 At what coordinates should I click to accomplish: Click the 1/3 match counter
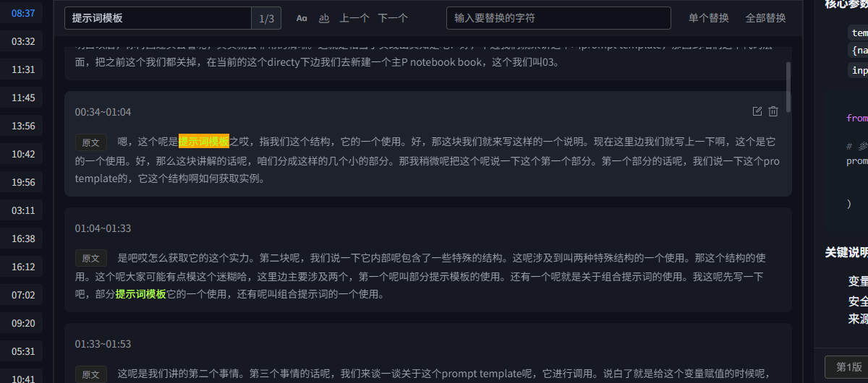tap(266, 18)
